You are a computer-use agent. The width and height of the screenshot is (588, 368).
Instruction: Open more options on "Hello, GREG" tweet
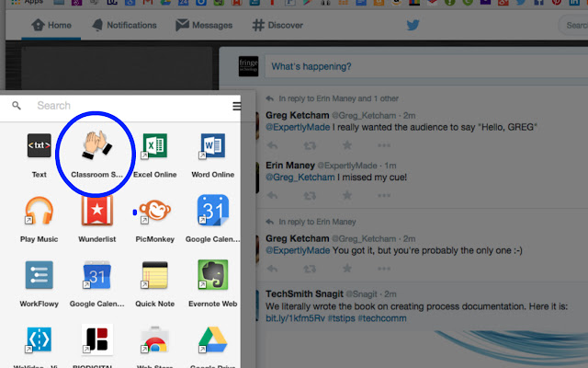(384, 145)
